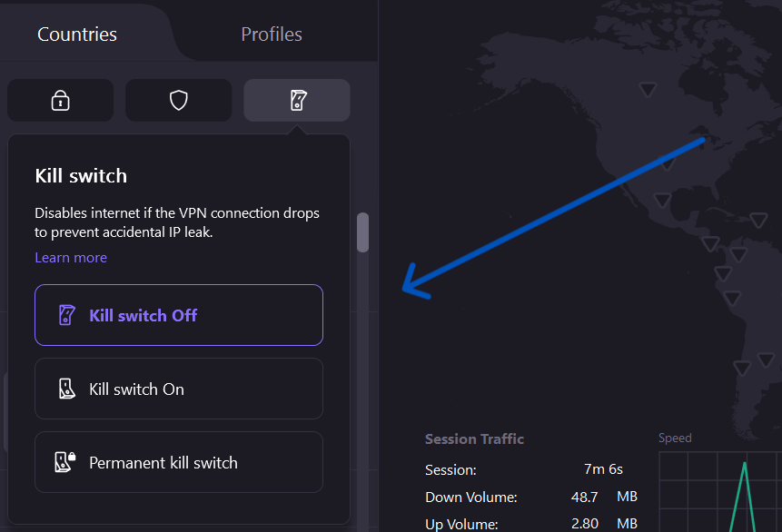The image size is (782, 532).
Task: Enable the Kill switch On option
Action: (178, 388)
